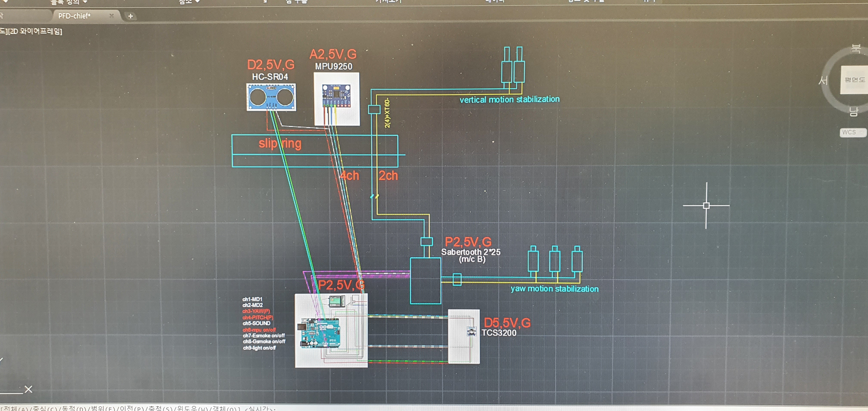Select the 'ch8-Gsmoke on/off' text

click(x=264, y=341)
